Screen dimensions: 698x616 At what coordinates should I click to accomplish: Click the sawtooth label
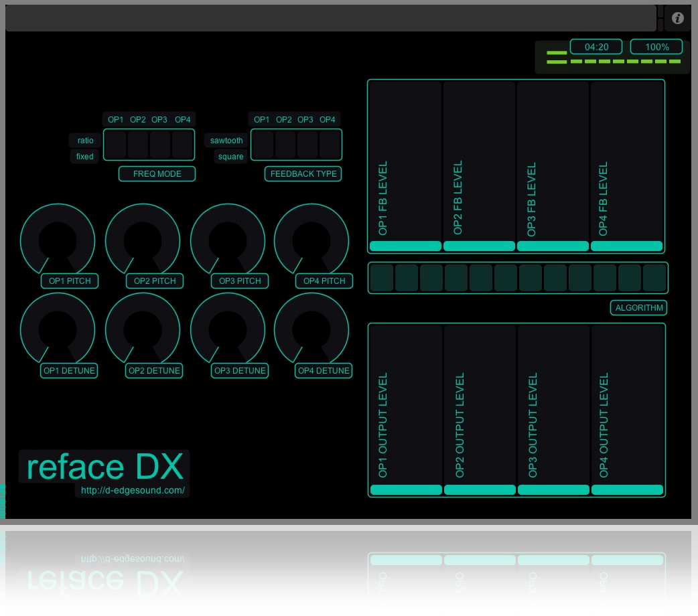pyautogui.click(x=226, y=141)
